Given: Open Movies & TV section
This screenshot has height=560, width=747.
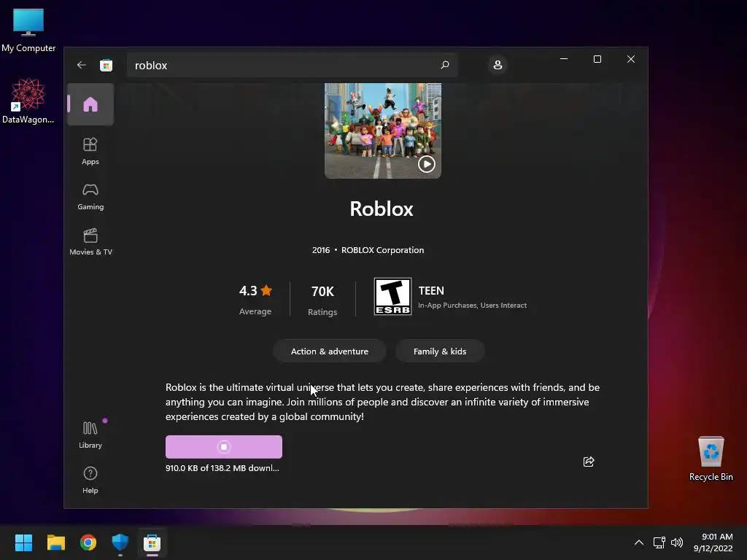Looking at the screenshot, I should tap(90, 241).
